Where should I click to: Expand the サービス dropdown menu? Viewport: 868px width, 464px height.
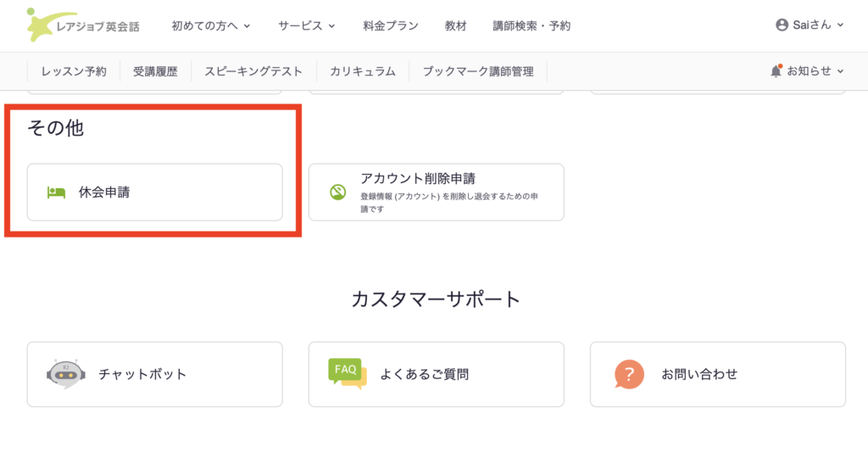(x=306, y=25)
